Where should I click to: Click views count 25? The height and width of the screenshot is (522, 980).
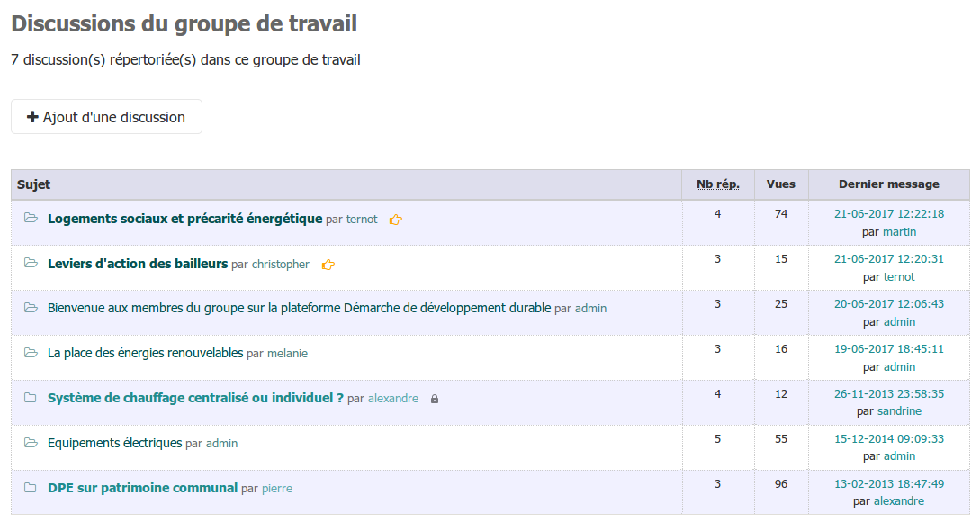[781, 304]
